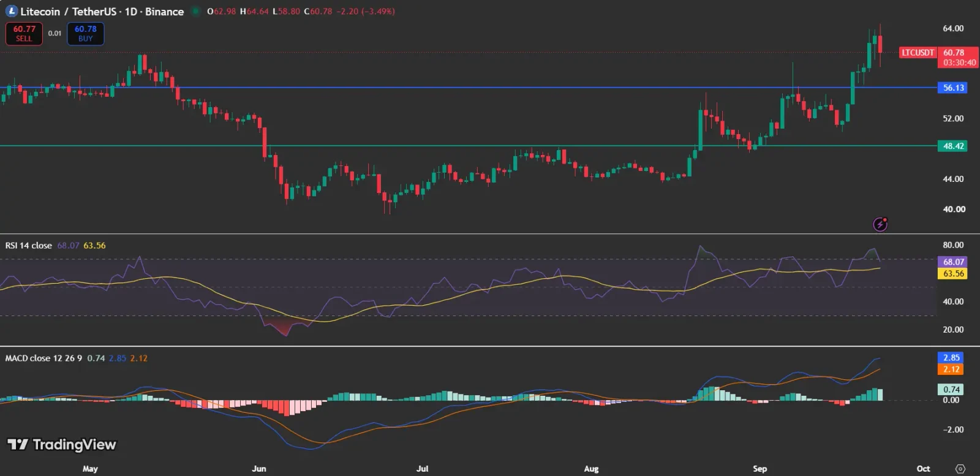Click the open price O62.98 value
Image resolution: width=980 pixels, height=476 pixels.
pos(221,11)
